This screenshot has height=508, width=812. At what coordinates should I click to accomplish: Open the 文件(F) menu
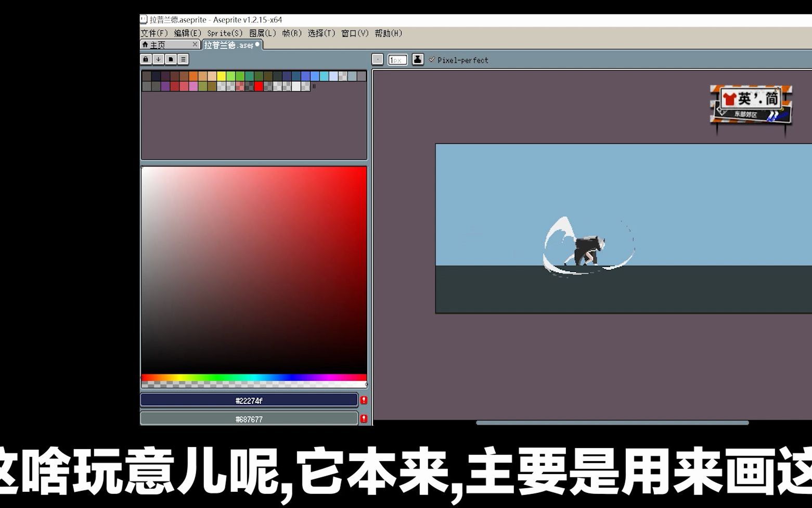pyautogui.click(x=154, y=33)
